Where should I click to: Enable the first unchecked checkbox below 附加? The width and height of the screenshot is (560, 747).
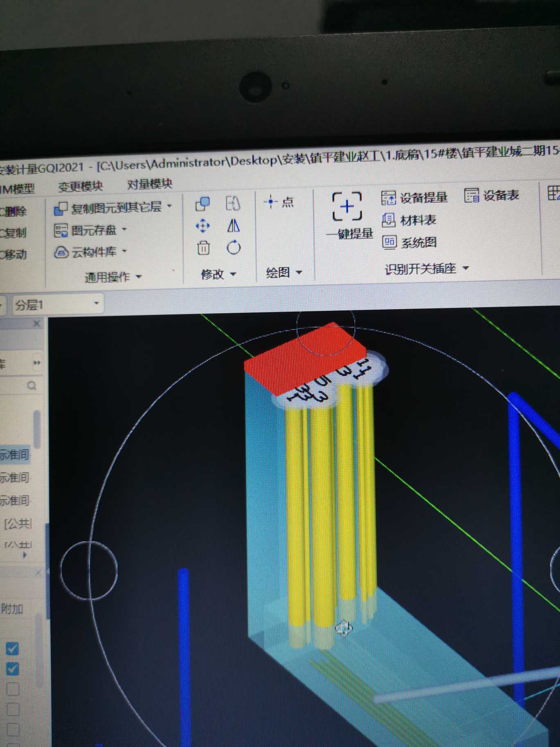[x=13, y=690]
